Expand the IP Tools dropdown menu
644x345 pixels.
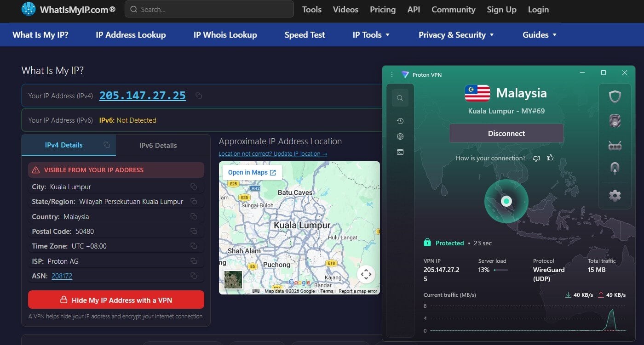(371, 35)
